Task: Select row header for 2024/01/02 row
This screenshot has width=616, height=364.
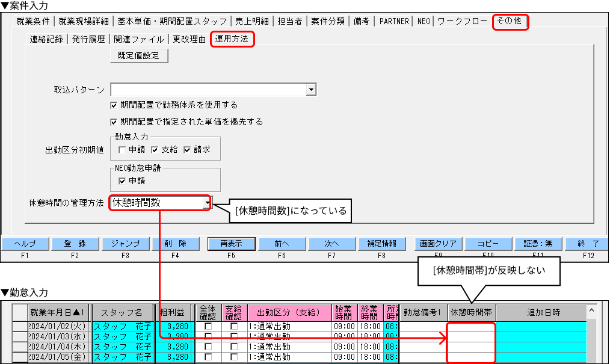Action: (20, 326)
